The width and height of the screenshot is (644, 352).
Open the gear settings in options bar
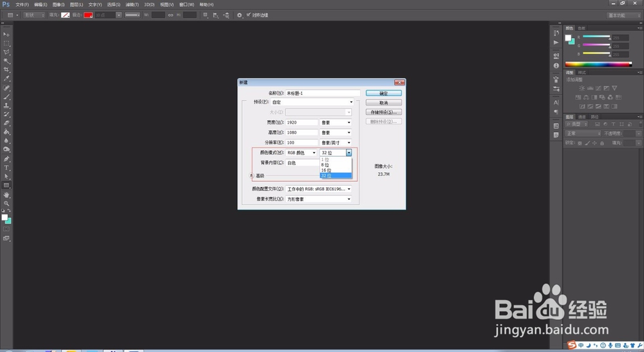[x=240, y=15]
